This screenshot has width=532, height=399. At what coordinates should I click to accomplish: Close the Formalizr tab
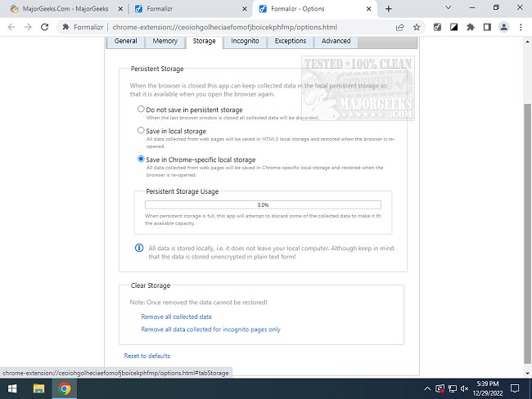(x=244, y=9)
